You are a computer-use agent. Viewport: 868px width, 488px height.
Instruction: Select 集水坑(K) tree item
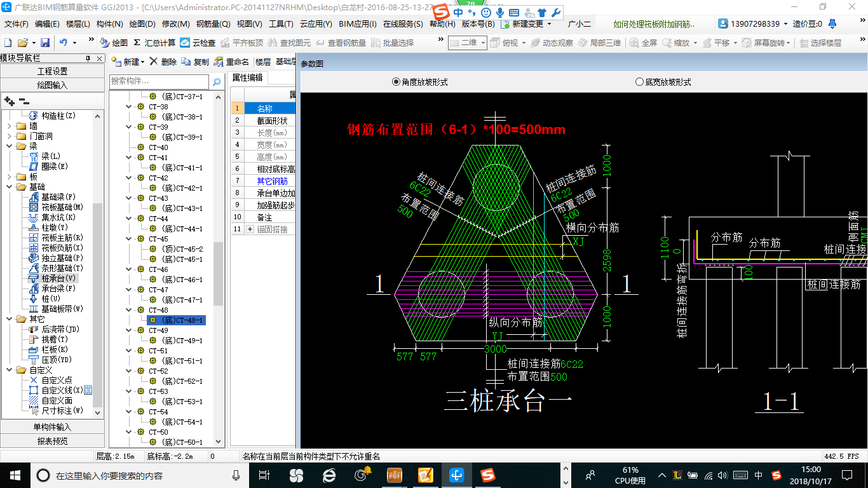53,217
